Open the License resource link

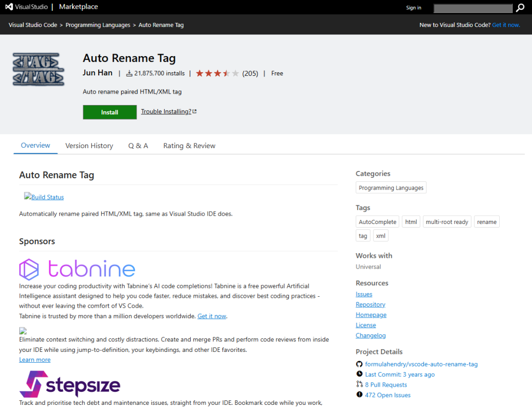coord(366,325)
